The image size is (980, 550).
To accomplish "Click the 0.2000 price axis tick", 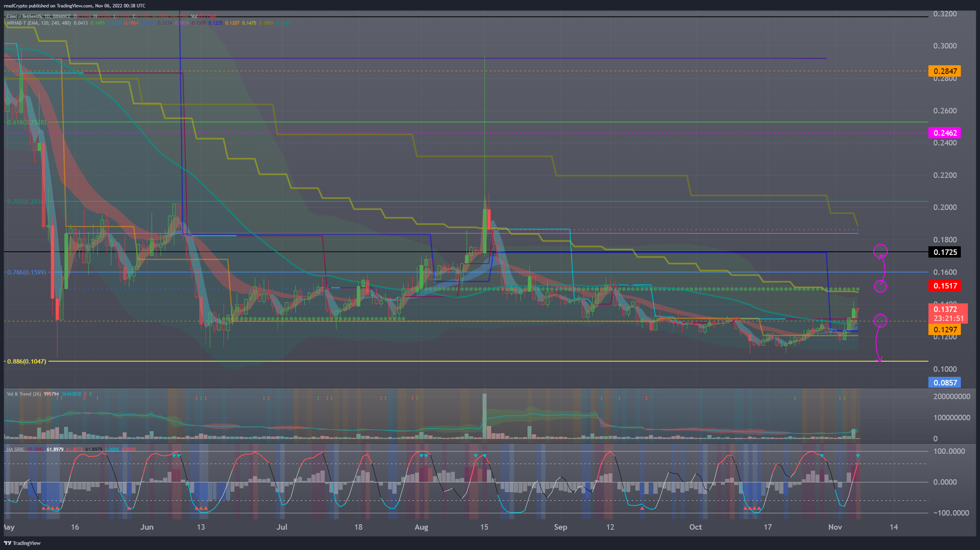I will [945, 207].
